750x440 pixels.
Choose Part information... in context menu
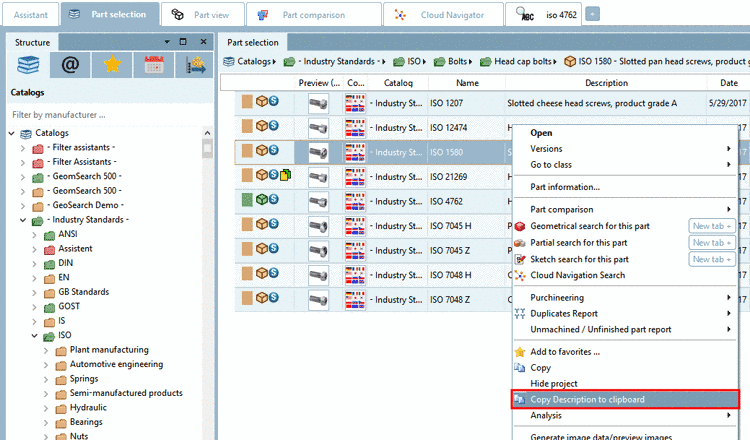coord(565,187)
